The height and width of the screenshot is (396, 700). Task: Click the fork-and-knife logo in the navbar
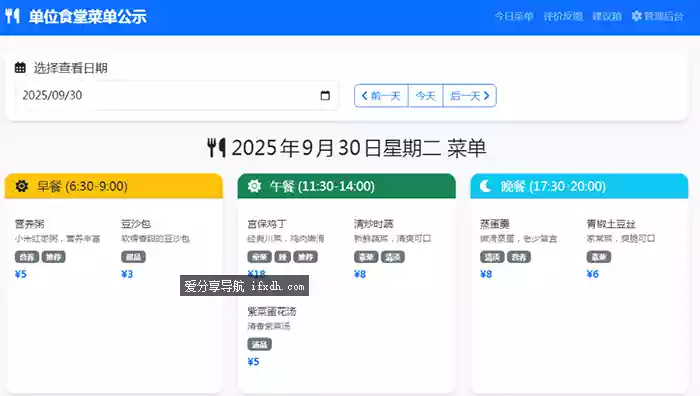[x=12, y=16]
